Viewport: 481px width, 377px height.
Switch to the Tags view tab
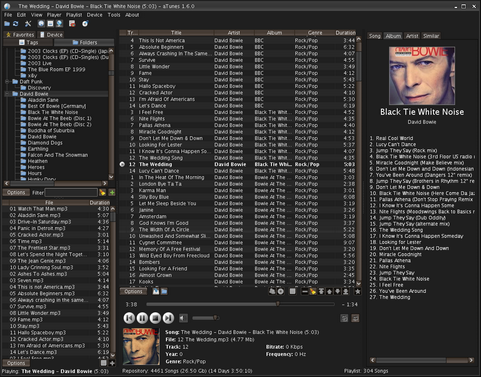28,42
